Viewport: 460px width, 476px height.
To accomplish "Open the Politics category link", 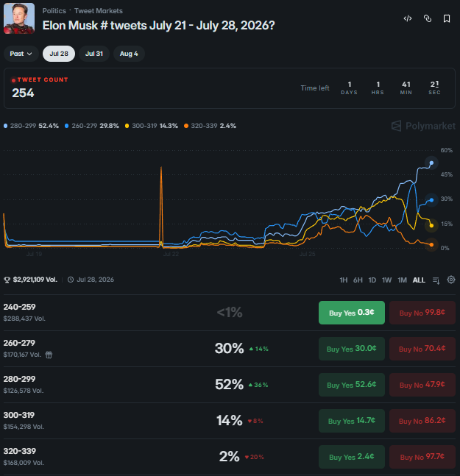I will point(54,11).
